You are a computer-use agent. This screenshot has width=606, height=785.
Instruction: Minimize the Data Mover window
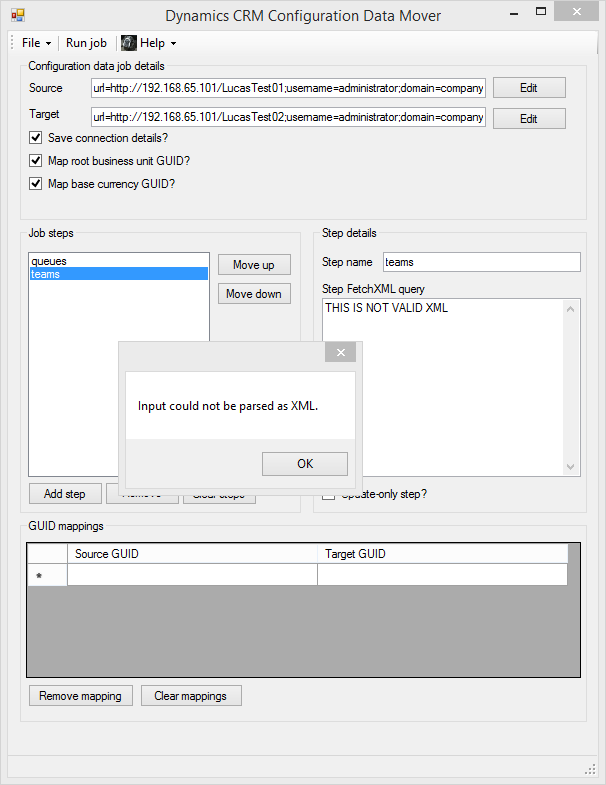513,13
